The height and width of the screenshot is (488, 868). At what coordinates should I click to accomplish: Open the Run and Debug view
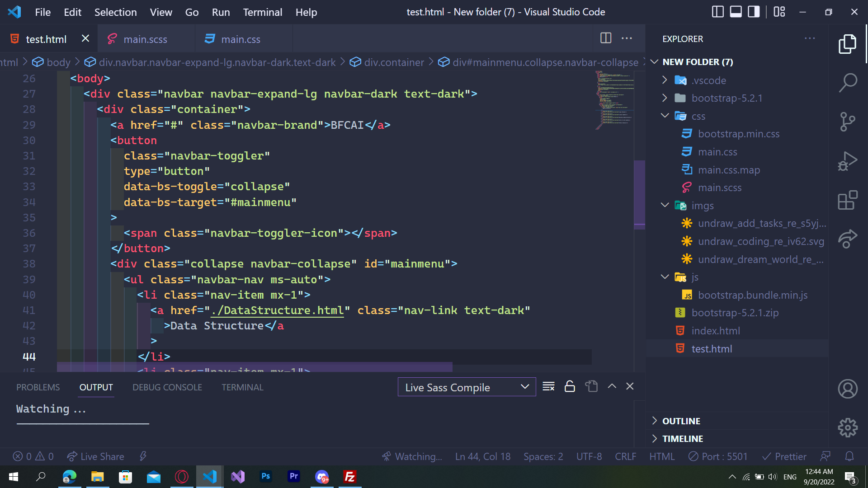click(x=847, y=161)
